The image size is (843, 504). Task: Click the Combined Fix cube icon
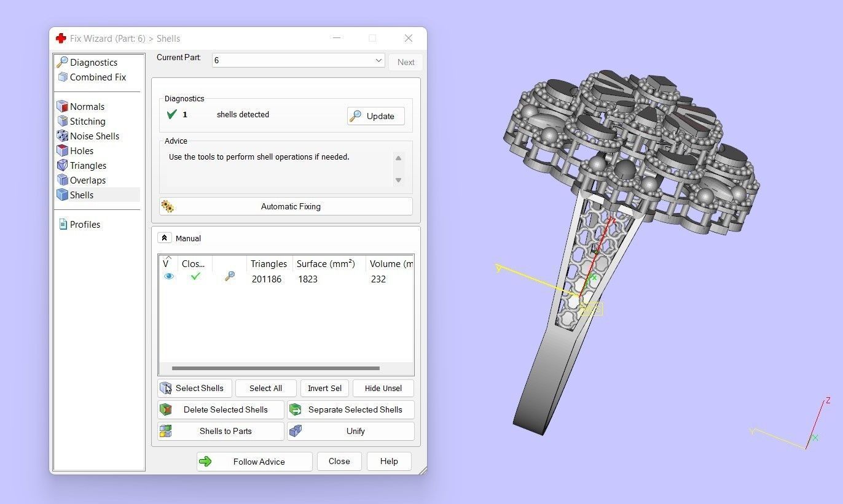(63, 77)
